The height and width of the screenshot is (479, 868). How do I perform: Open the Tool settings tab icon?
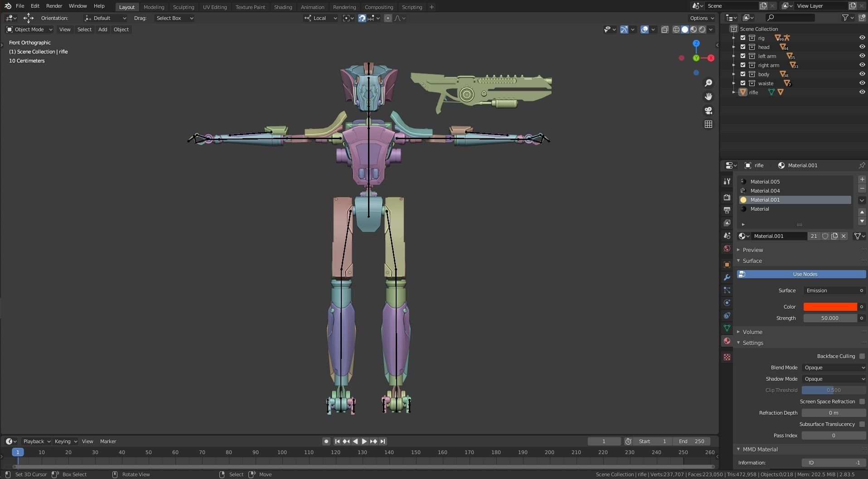pos(727,181)
